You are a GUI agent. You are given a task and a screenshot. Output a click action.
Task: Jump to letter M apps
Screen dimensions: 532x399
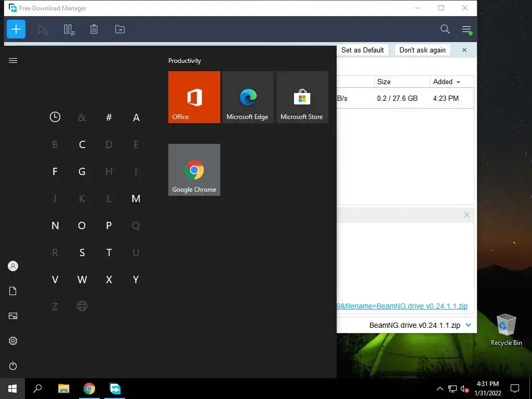click(136, 198)
